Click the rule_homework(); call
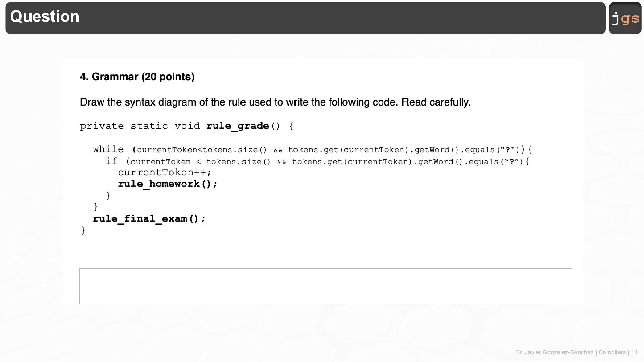The width and height of the screenshot is (644, 362). [x=168, y=184]
